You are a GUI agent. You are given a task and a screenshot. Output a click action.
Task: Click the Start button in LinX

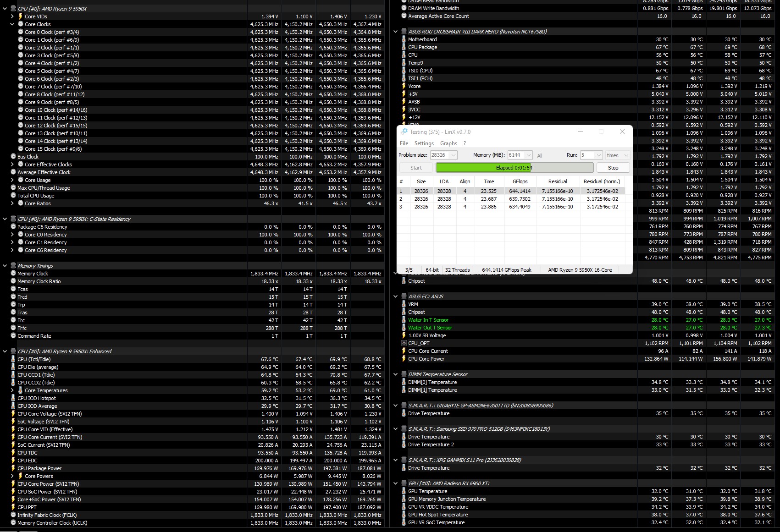pos(416,168)
